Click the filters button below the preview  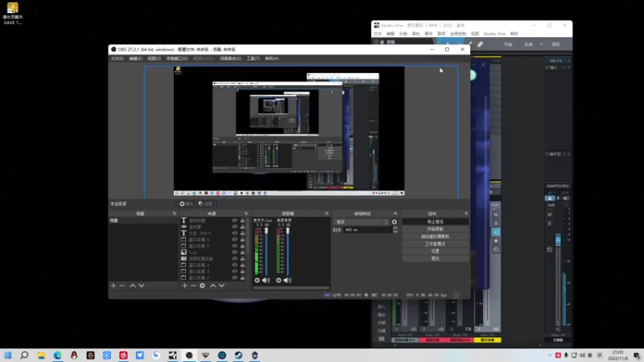pyautogui.click(x=205, y=204)
